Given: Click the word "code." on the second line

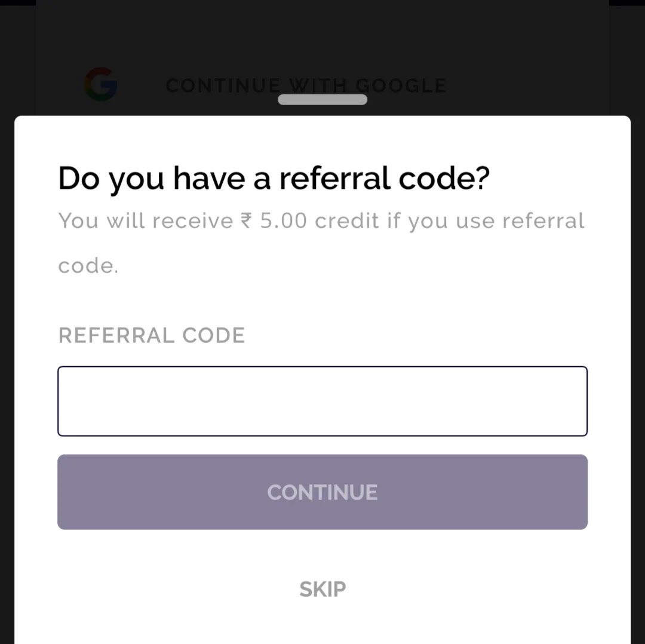Looking at the screenshot, I should [88, 266].
